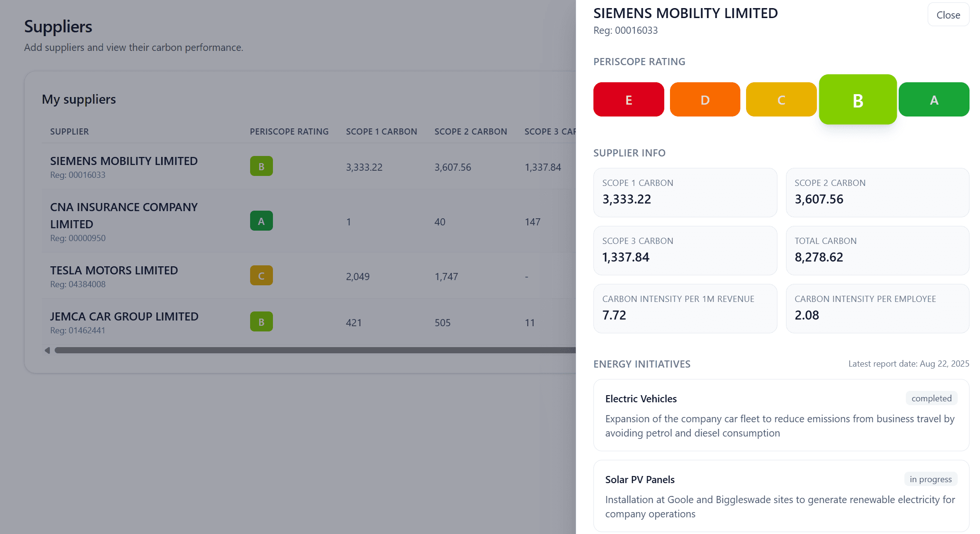Image resolution: width=980 pixels, height=534 pixels.
Task: Close the SIEMENS MOBILITY detail panel
Action: (948, 15)
